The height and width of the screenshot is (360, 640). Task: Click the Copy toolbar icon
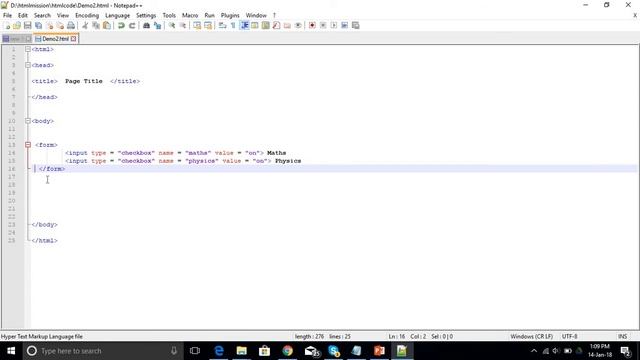(x=96, y=25)
